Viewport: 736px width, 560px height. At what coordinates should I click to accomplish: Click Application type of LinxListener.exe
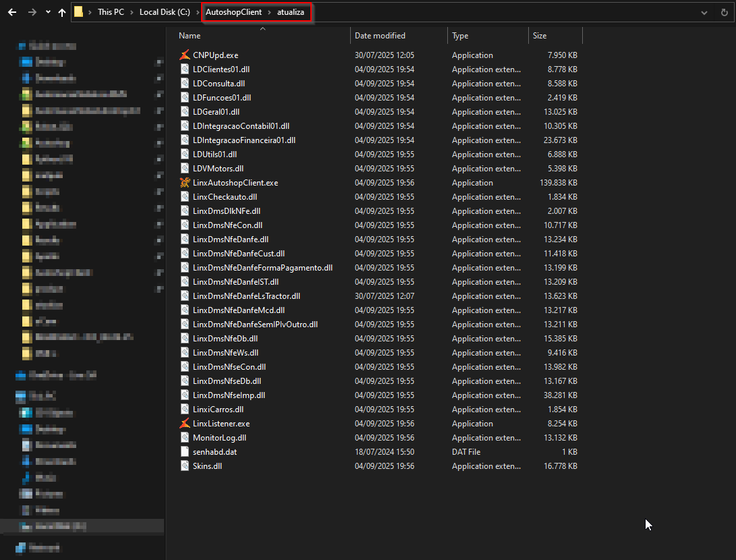pyautogui.click(x=472, y=424)
